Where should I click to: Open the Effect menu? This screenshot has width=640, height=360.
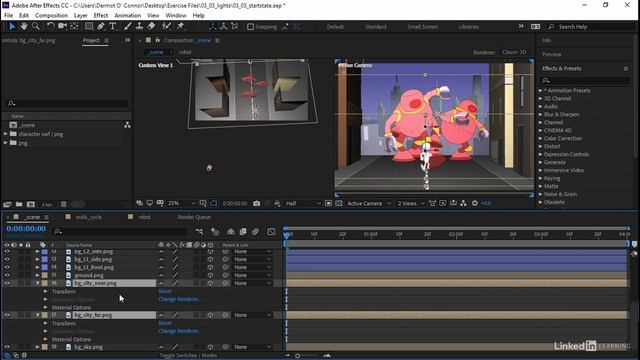point(101,16)
